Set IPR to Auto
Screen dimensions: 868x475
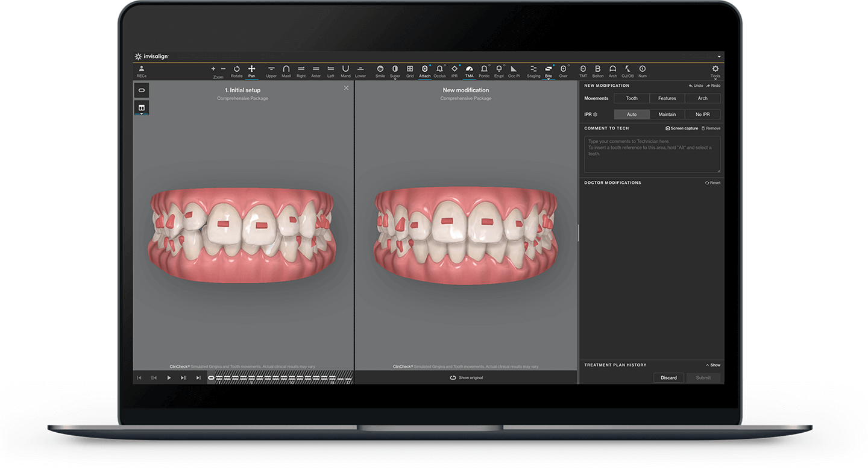click(632, 115)
